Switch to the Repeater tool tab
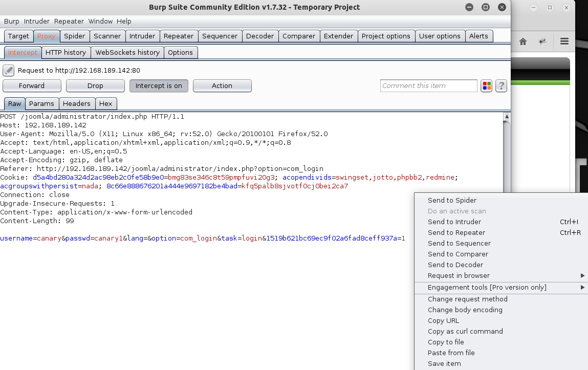The image size is (588, 370). pos(179,36)
